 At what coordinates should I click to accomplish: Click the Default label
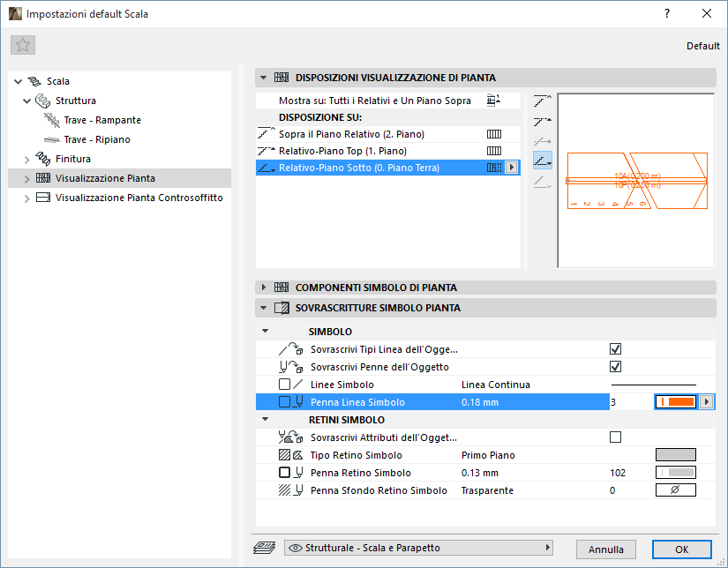point(703,46)
